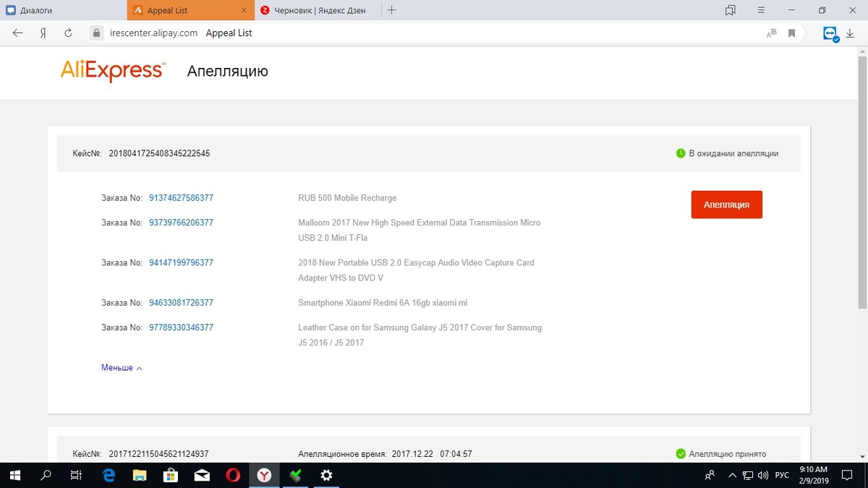Open order 94147199796377 link

click(x=181, y=262)
